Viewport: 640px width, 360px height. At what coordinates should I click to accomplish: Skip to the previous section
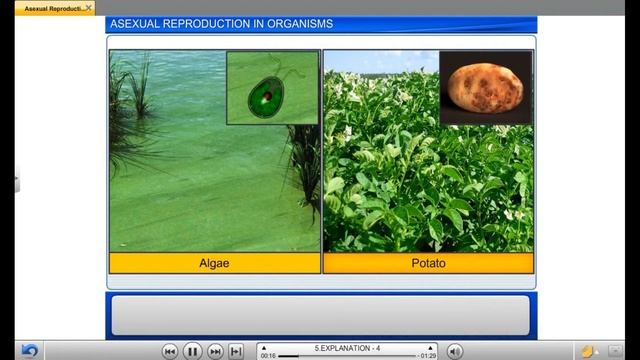click(169, 351)
